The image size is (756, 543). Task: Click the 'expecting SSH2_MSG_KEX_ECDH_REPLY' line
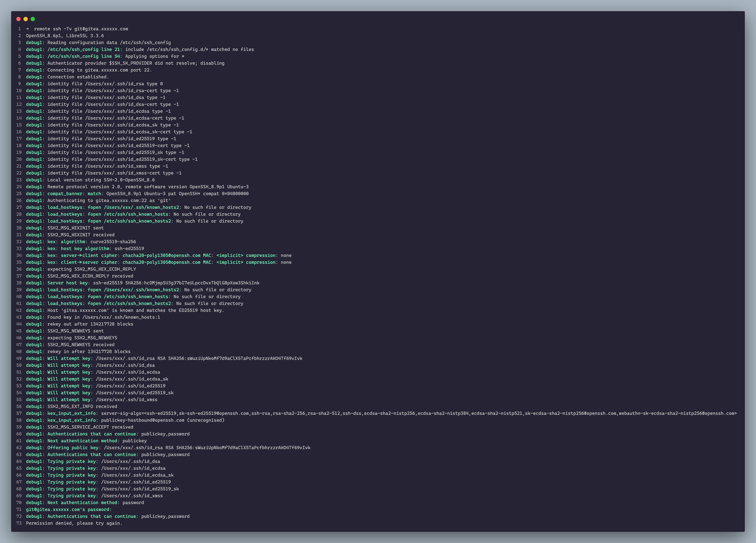[81, 269]
